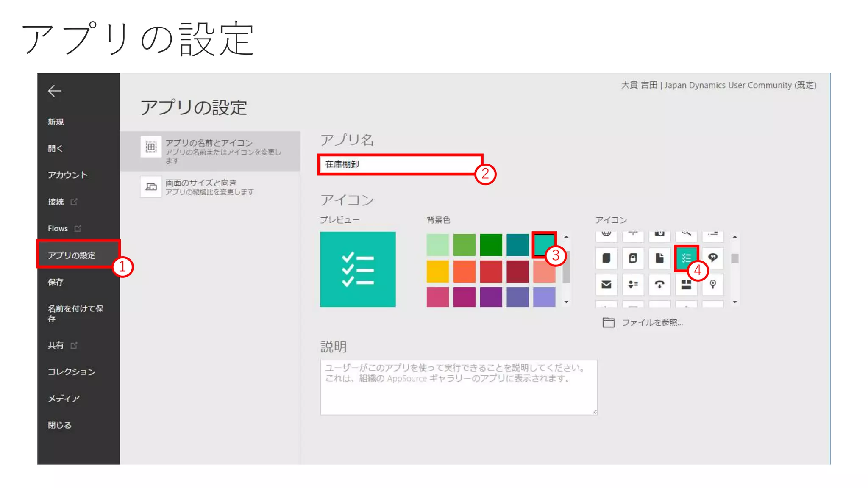Pick the light green background swatch

pyautogui.click(x=437, y=245)
